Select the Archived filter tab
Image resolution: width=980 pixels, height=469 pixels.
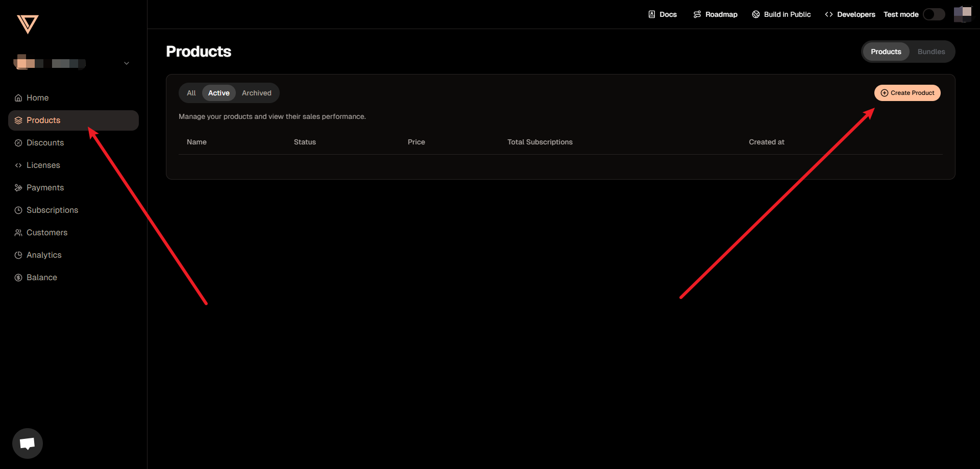pyautogui.click(x=257, y=93)
